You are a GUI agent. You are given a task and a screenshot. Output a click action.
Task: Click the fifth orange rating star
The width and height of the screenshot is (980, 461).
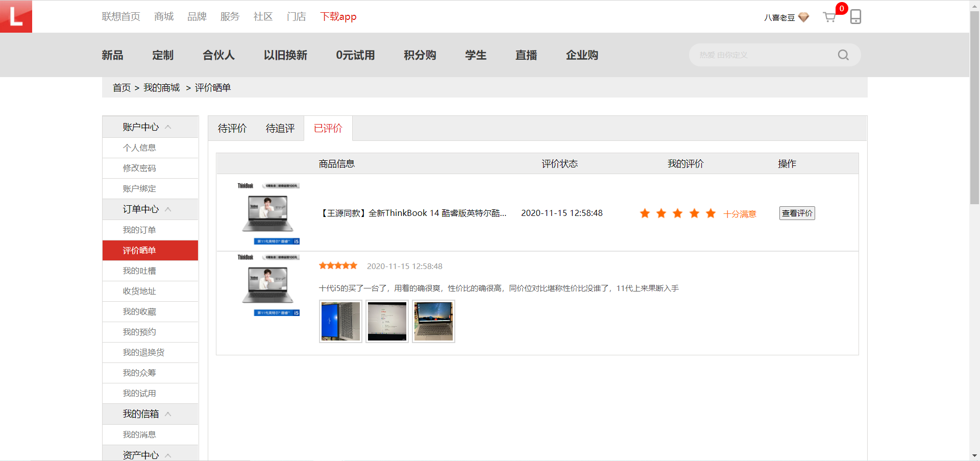pyautogui.click(x=710, y=213)
